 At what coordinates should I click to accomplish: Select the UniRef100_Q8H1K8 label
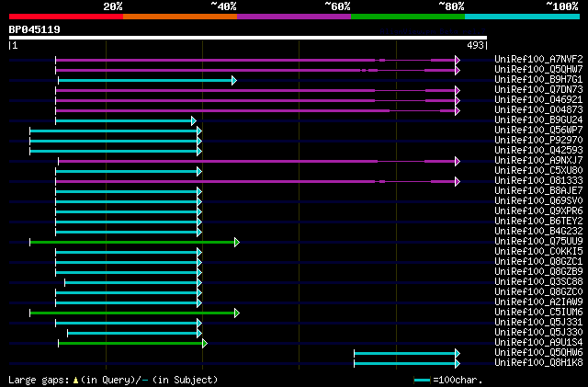(538, 363)
